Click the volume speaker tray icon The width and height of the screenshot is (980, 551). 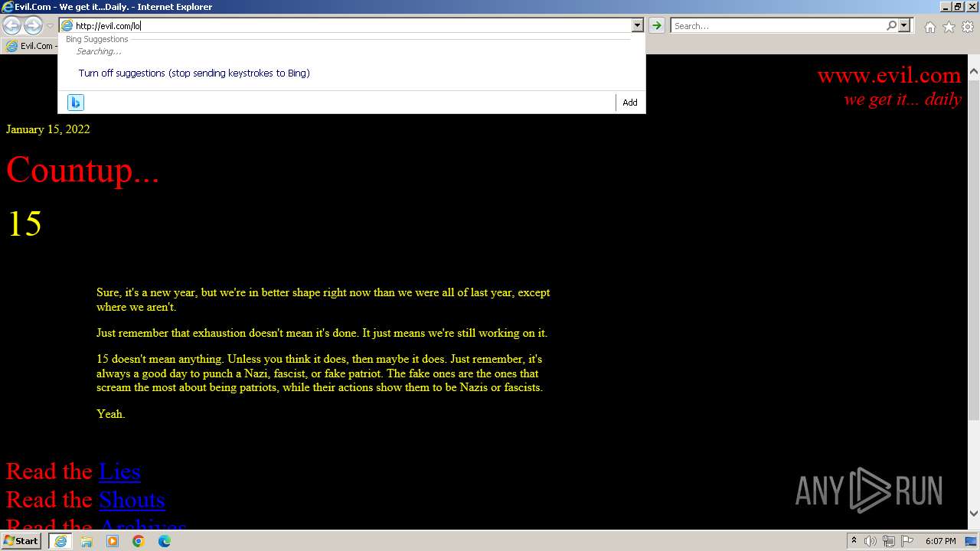click(871, 541)
